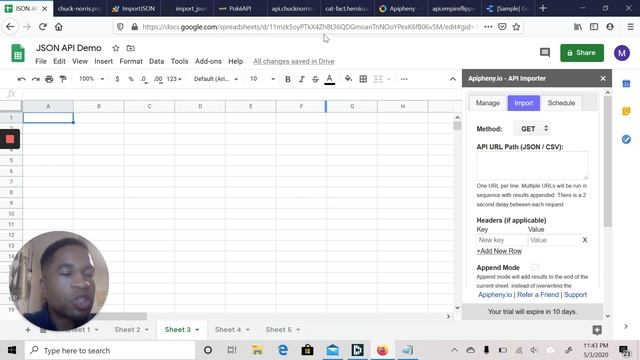Open the Add-ons menu
Image resolution: width=640 pixels, height=360 pixels.
tap(208, 61)
